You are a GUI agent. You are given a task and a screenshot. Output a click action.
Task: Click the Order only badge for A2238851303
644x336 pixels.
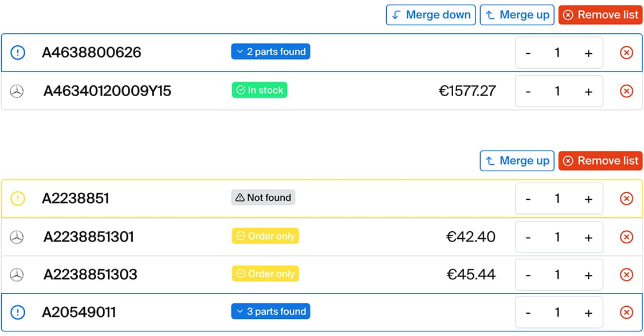coord(265,274)
